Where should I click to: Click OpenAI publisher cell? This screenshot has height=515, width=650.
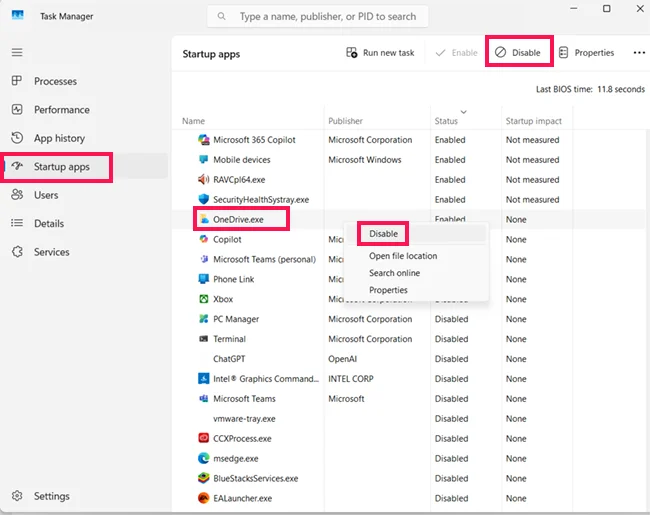point(342,359)
